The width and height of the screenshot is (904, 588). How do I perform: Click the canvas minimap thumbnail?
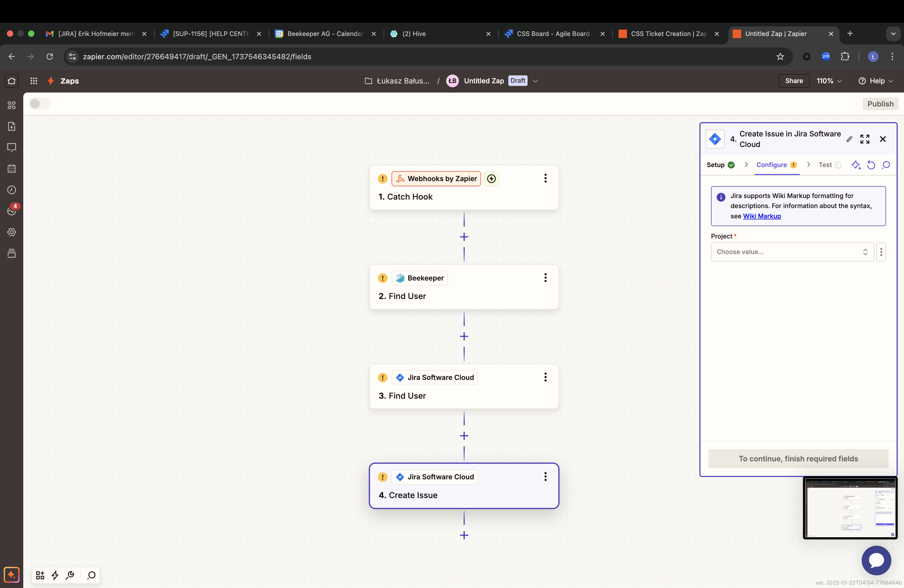pos(850,508)
